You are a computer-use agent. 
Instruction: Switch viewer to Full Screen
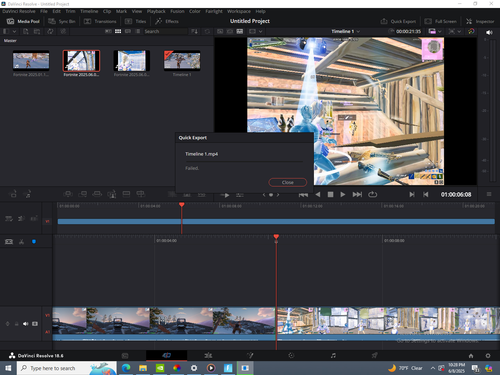pos(440,21)
